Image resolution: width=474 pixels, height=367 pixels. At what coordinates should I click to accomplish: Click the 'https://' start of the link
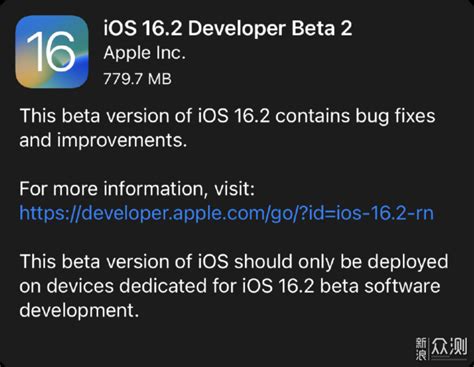[50, 214]
